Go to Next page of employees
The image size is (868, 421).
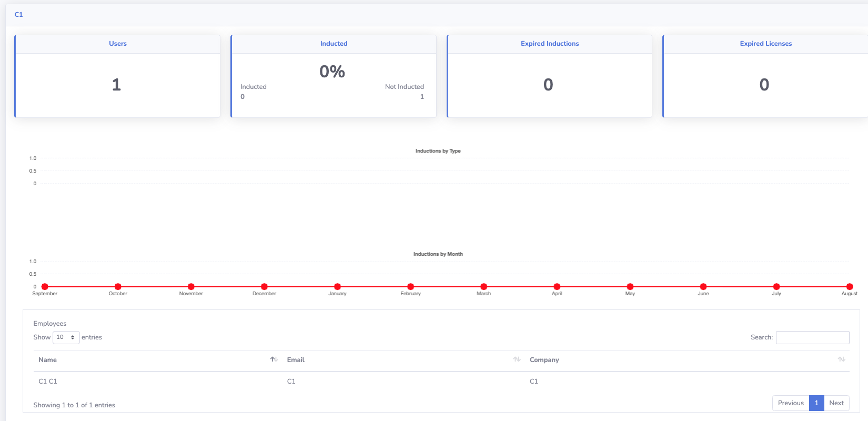(x=836, y=403)
